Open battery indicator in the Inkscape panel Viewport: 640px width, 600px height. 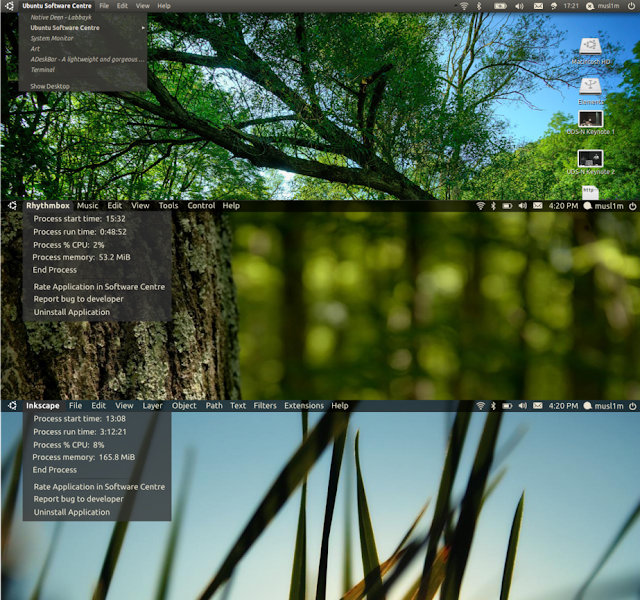click(507, 406)
